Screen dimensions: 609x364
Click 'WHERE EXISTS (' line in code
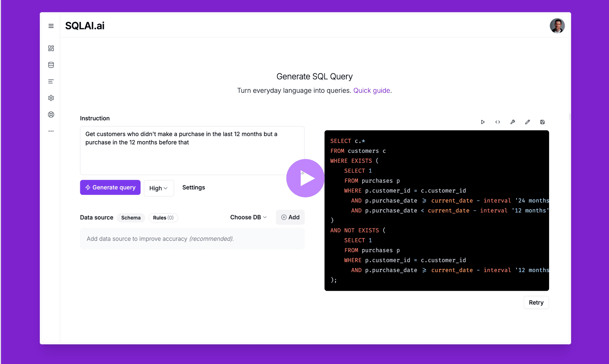pyautogui.click(x=354, y=161)
